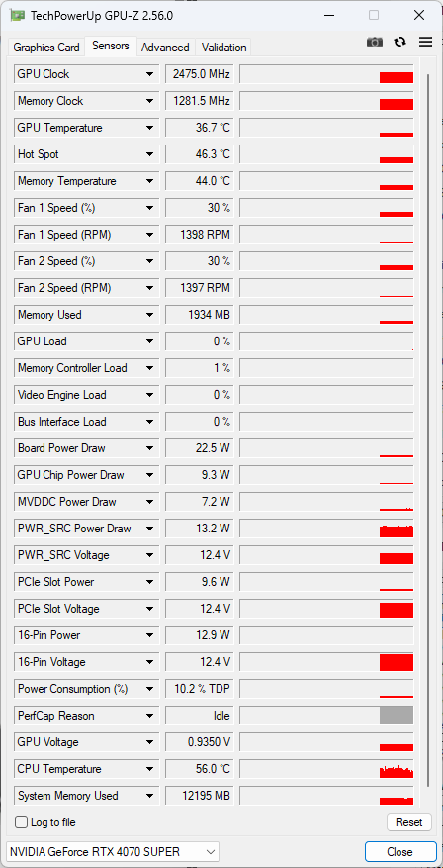Click the 16-Pin Voltage red graph
The height and width of the screenshot is (868, 443).
pyautogui.click(x=397, y=662)
